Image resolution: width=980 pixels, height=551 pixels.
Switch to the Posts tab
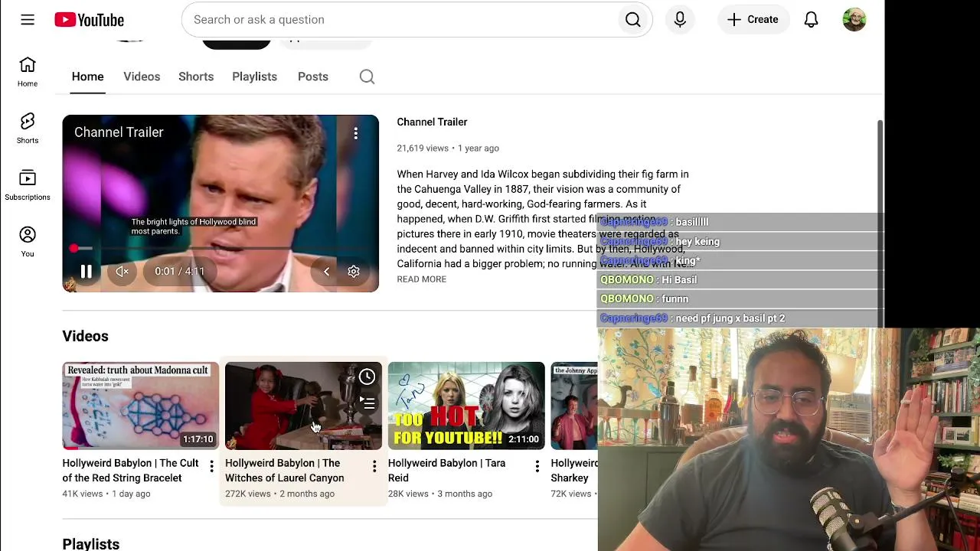313,77
